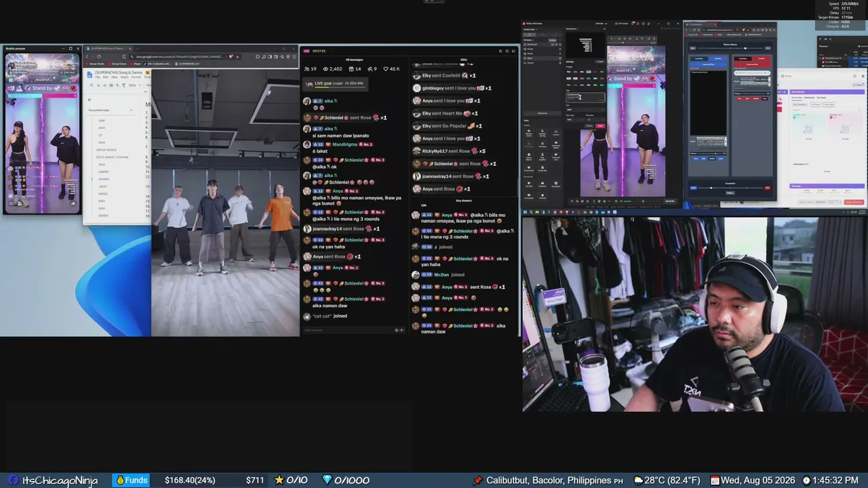Click Cancel in Scoreboard settings
Viewport: 868px width, 488px height.
(589, 126)
